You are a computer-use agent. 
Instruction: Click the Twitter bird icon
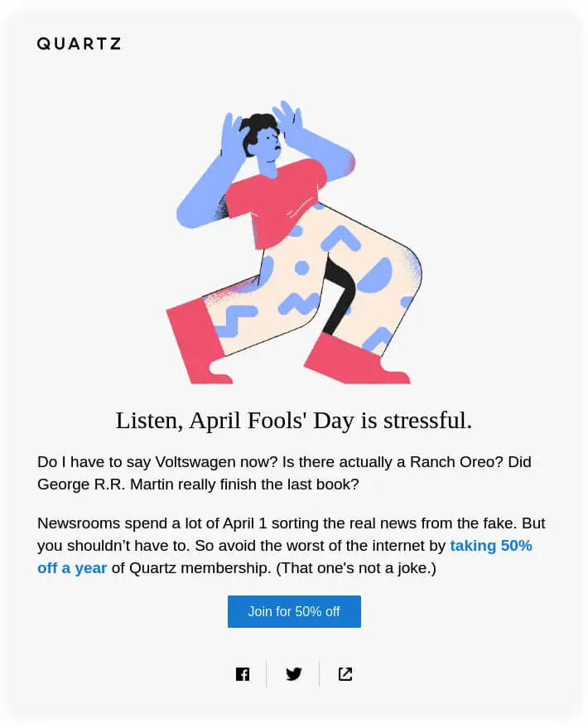(294, 674)
